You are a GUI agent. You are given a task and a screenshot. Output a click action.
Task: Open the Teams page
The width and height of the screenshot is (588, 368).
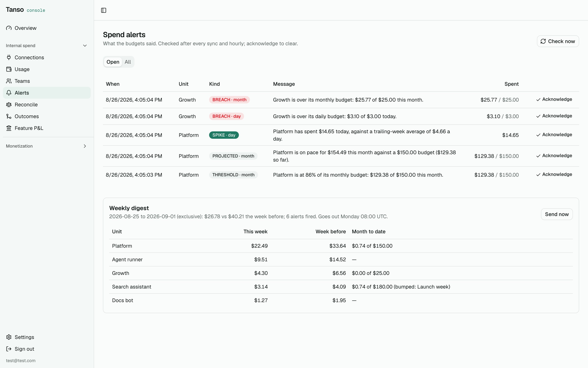(x=47, y=81)
